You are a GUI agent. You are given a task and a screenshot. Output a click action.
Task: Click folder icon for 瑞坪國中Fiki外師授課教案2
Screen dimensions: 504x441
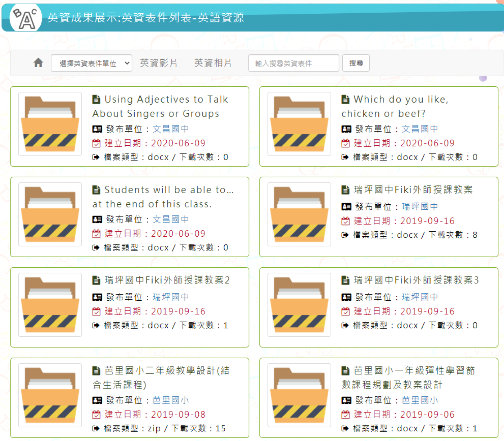[x=50, y=305]
